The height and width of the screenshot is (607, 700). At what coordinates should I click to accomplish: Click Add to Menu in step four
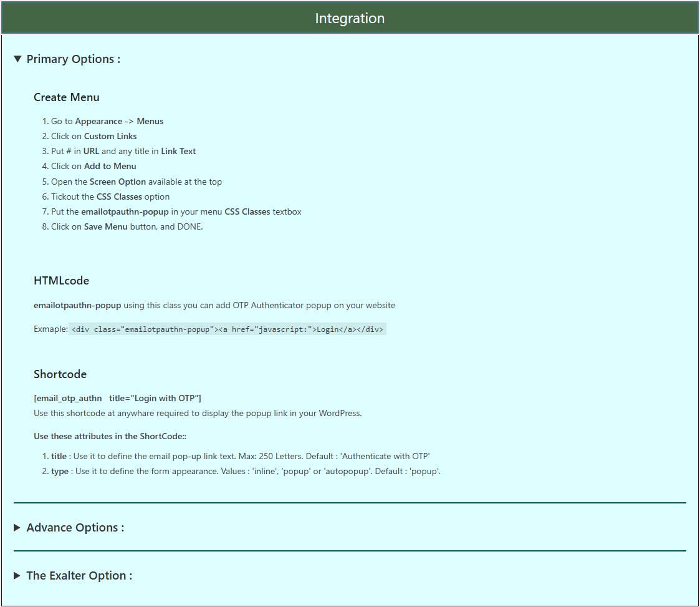click(110, 166)
